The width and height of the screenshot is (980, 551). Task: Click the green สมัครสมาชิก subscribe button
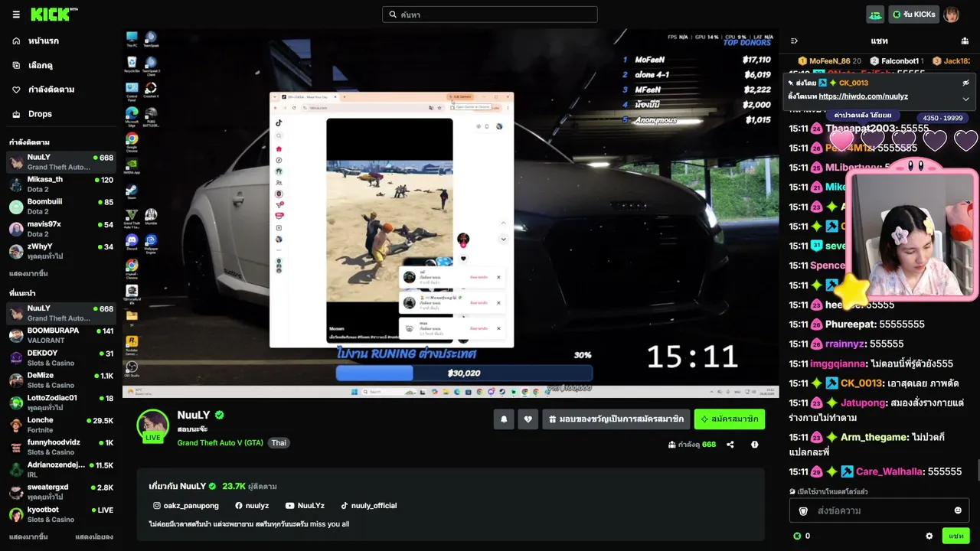coord(730,419)
